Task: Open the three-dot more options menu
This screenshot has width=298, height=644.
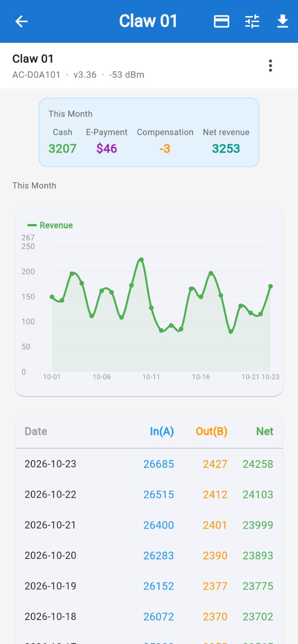Action: point(270,66)
